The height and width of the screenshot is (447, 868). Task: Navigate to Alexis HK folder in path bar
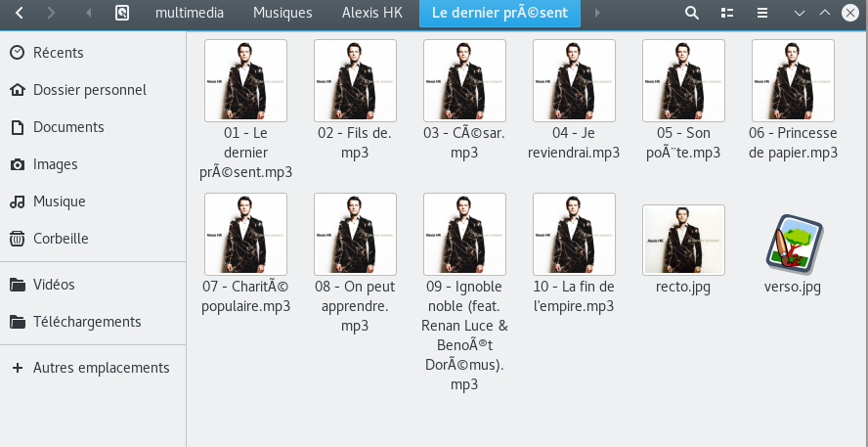tap(372, 13)
